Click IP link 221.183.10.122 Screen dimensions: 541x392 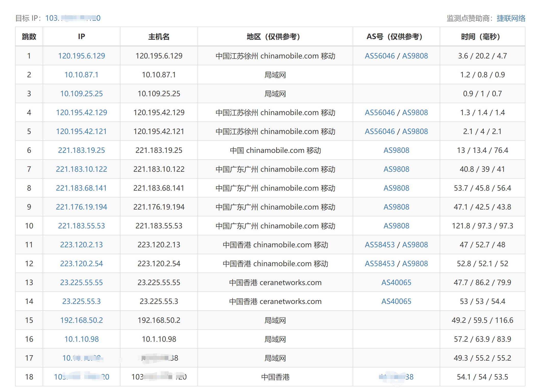pyautogui.click(x=81, y=169)
